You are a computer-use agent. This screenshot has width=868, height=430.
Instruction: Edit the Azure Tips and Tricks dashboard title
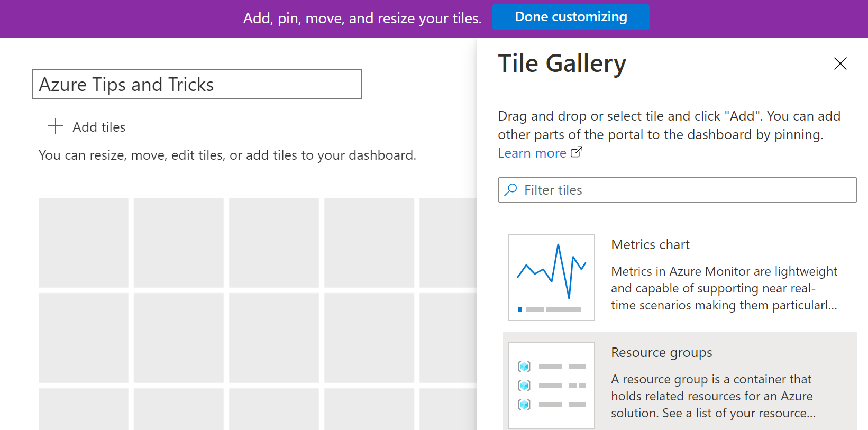197,84
